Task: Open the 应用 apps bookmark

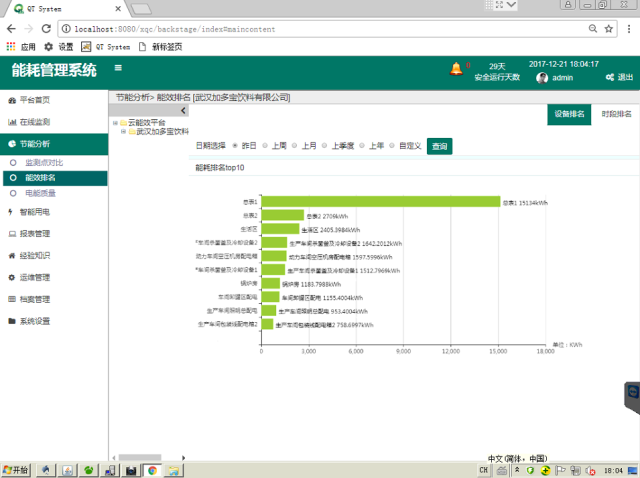Action: [21, 47]
